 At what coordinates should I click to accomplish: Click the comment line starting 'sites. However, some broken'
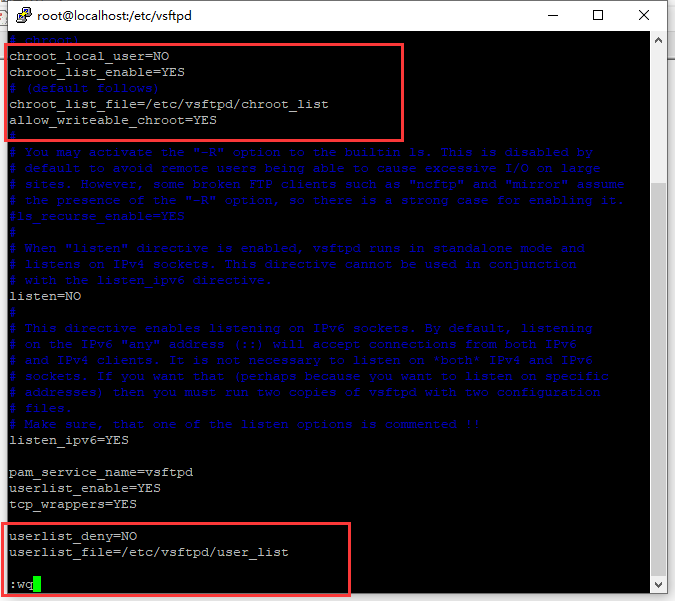(317, 184)
